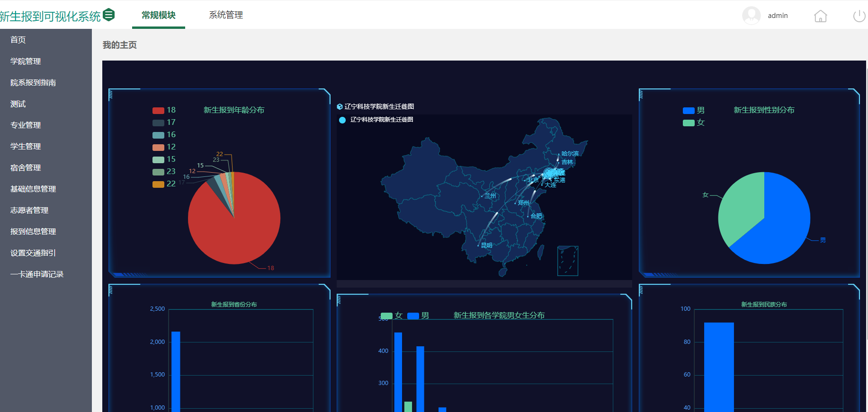Expand 报到信息管理 sidebar item
The height and width of the screenshot is (412, 868).
(x=33, y=232)
